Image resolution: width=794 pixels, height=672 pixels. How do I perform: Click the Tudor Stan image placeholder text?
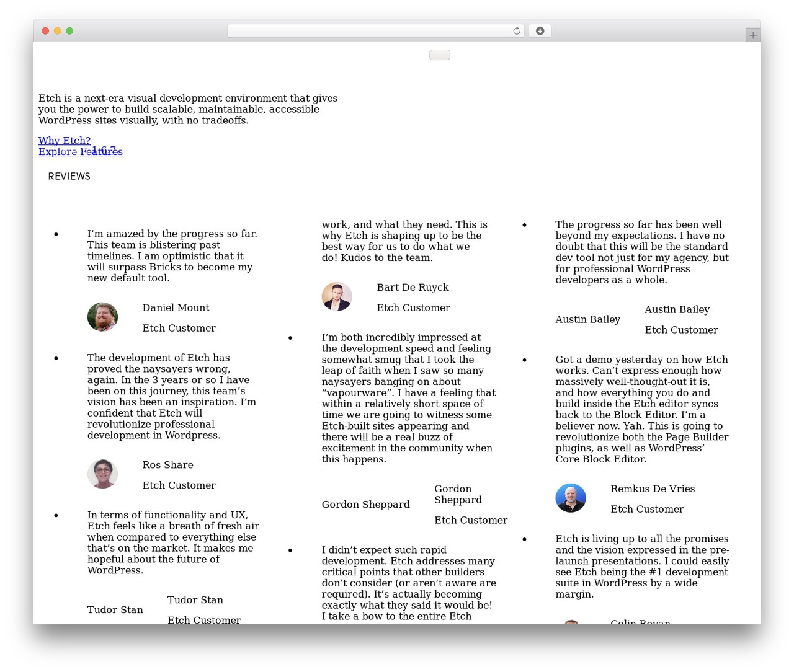tap(115, 610)
